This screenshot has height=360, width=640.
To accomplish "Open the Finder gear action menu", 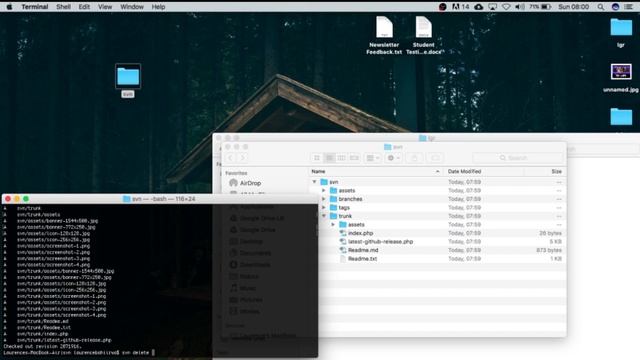I will click(393, 158).
